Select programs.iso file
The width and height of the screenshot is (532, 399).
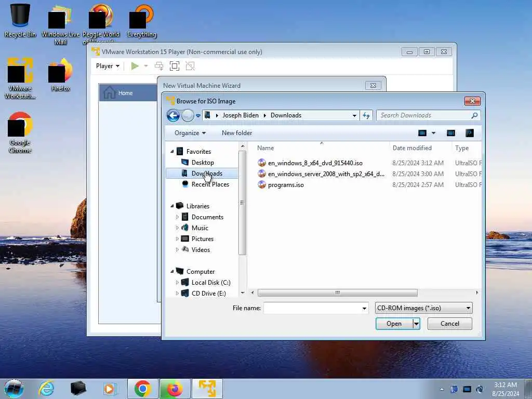(286, 185)
